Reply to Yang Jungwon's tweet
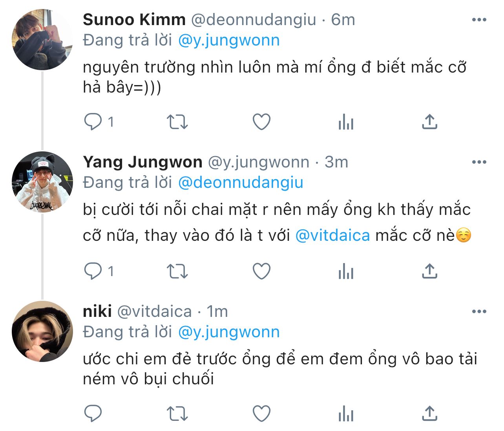 pyautogui.click(x=93, y=271)
